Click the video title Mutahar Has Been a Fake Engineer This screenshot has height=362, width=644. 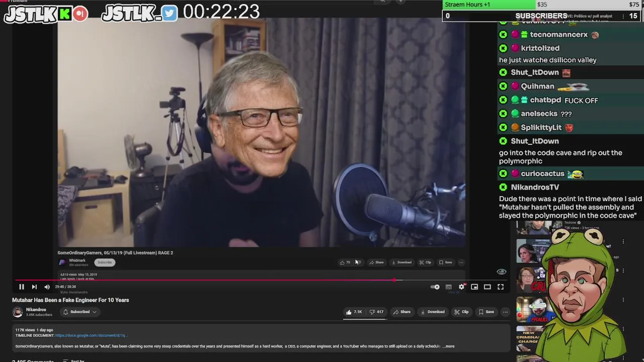(x=70, y=300)
